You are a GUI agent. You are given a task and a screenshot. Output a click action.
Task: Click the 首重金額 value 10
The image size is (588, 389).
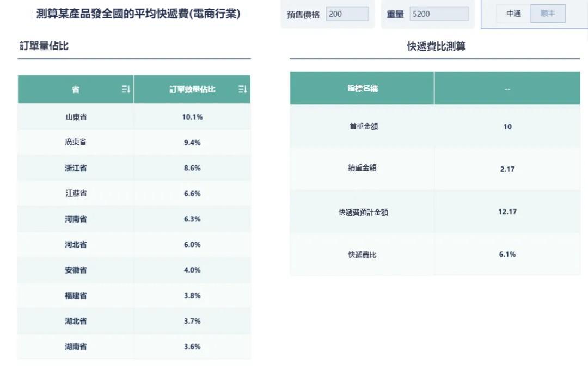[x=507, y=127]
